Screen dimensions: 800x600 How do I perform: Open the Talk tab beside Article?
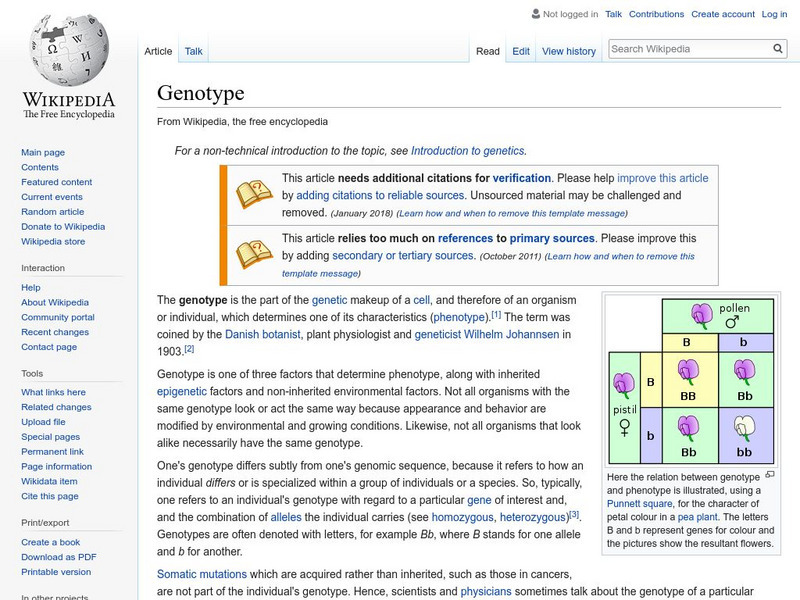(193, 51)
